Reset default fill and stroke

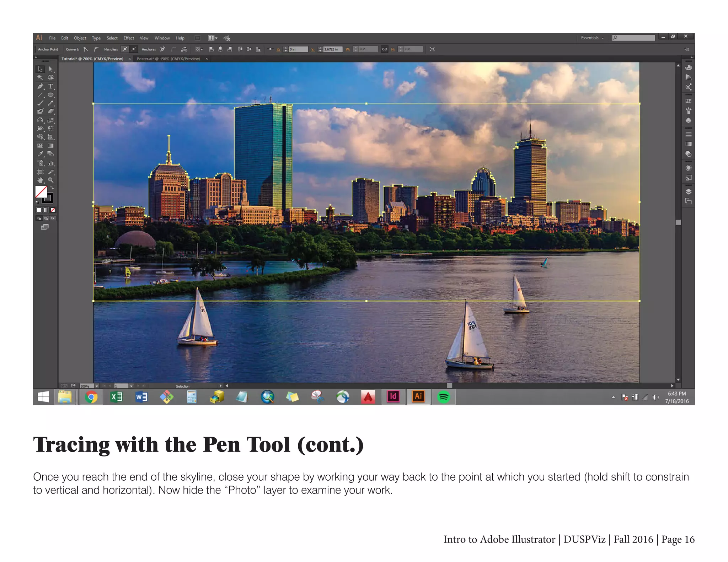(37, 202)
